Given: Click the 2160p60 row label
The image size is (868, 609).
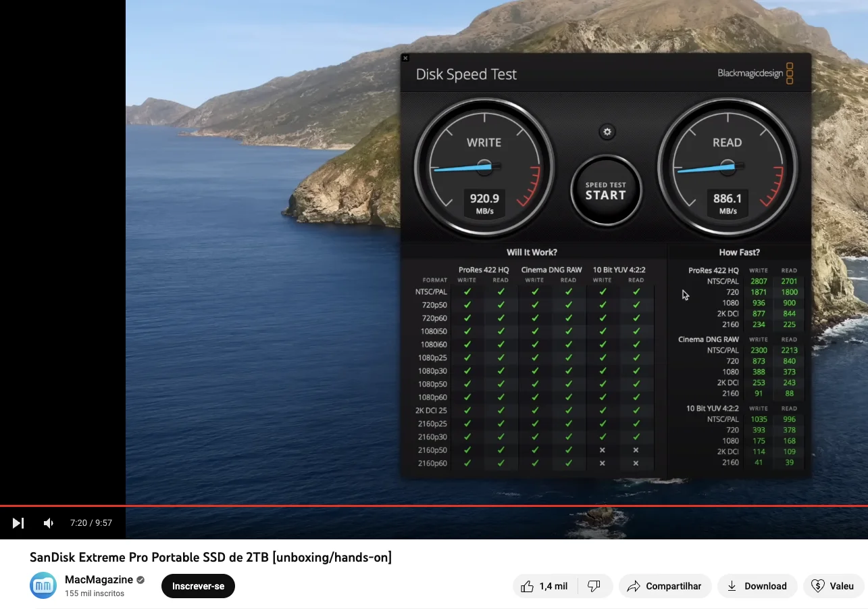Looking at the screenshot, I should (x=432, y=463).
